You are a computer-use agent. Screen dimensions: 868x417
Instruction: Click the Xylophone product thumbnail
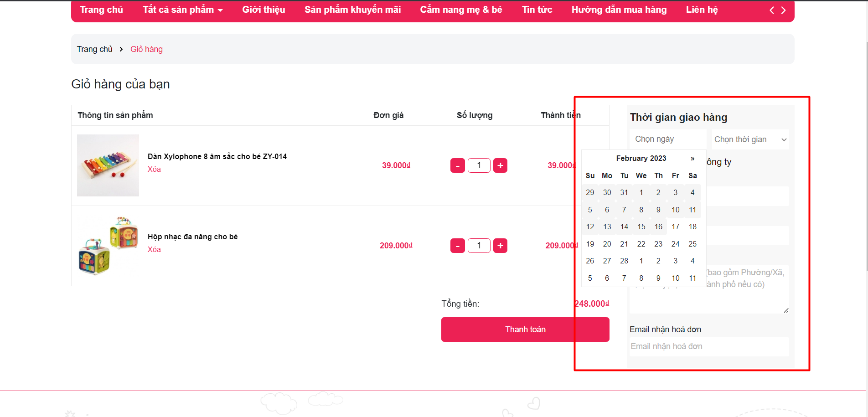[108, 165]
